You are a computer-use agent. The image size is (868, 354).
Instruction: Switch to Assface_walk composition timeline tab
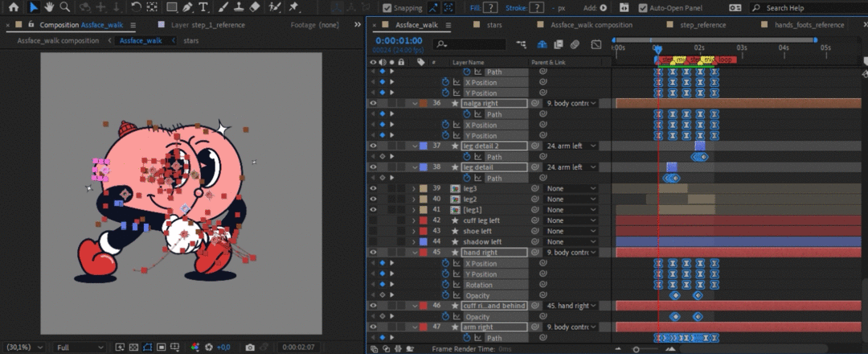tap(592, 25)
